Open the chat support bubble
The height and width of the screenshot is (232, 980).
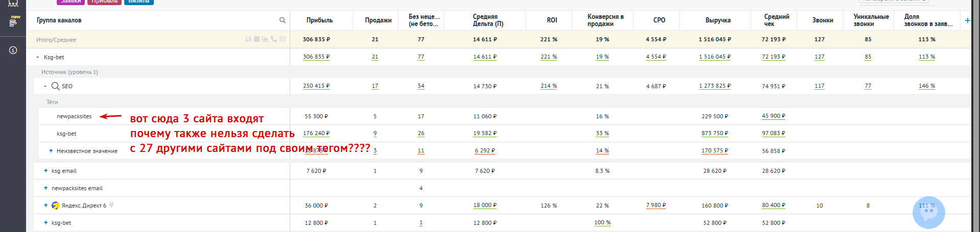pos(928,213)
